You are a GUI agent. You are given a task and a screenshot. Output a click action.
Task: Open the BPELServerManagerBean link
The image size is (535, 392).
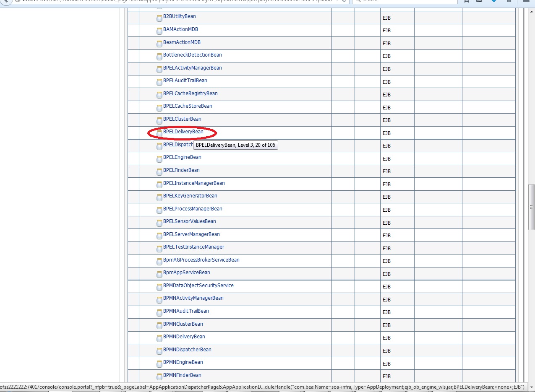[x=191, y=234]
